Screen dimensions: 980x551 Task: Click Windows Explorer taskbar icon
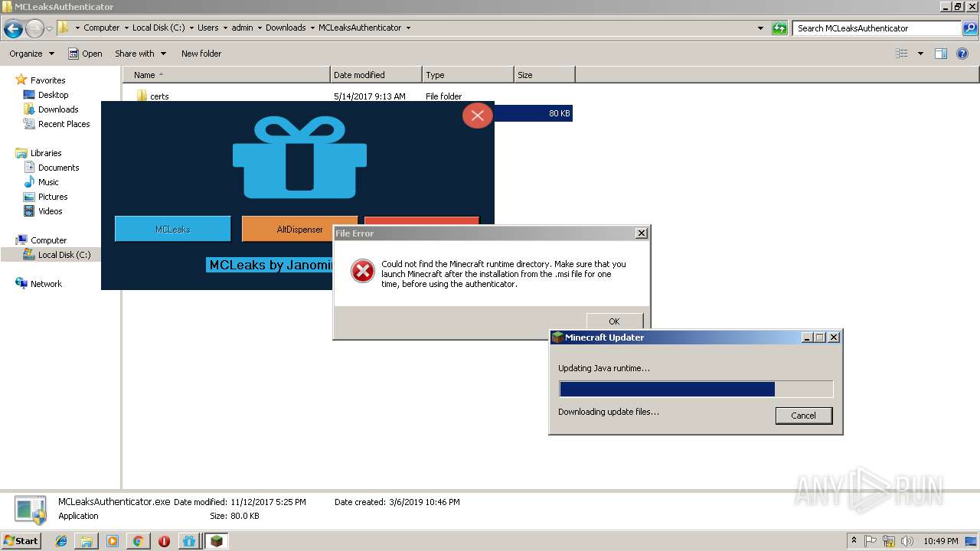click(x=87, y=541)
